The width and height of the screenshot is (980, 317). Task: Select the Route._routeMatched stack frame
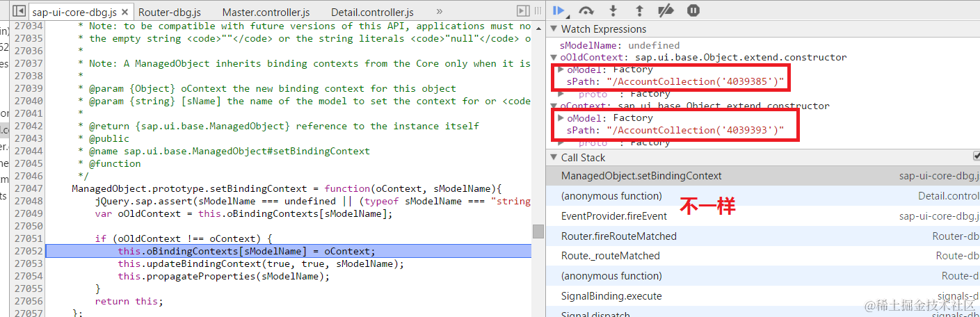coord(762,256)
